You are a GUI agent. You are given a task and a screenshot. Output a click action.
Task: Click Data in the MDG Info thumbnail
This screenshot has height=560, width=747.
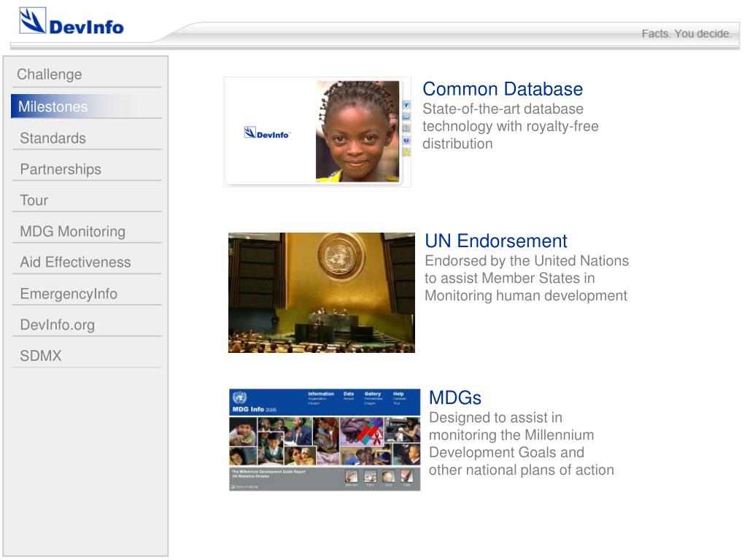[x=349, y=394]
